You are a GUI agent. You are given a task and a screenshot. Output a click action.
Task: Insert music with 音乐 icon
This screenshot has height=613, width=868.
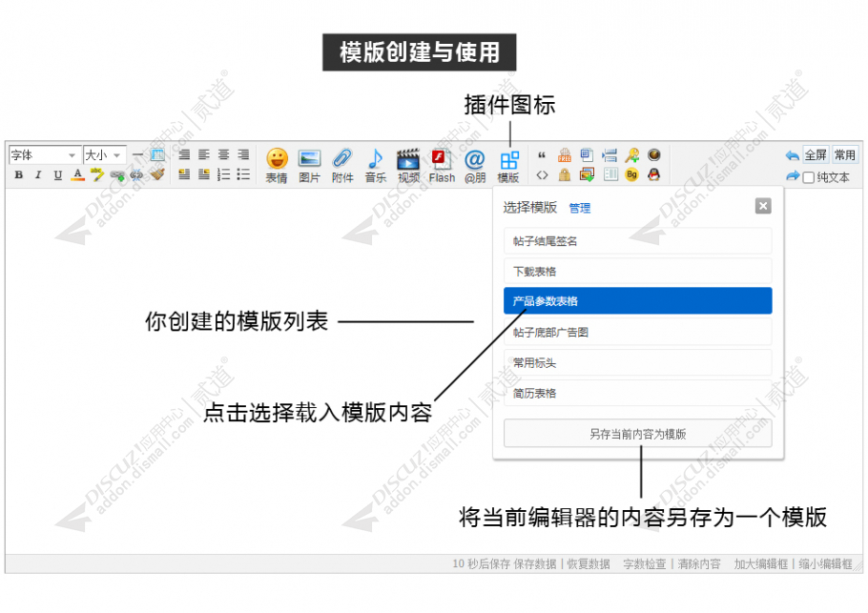click(x=375, y=166)
